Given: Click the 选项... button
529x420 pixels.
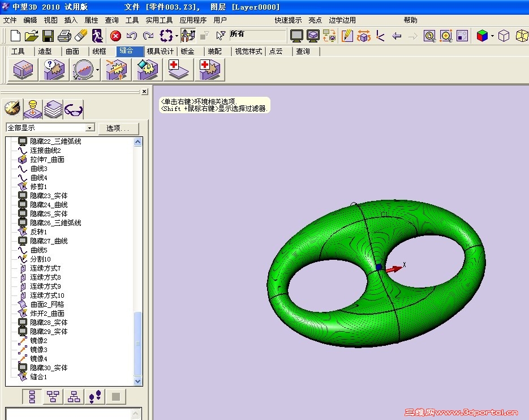Looking at the screenshot, I should [118, 128].
